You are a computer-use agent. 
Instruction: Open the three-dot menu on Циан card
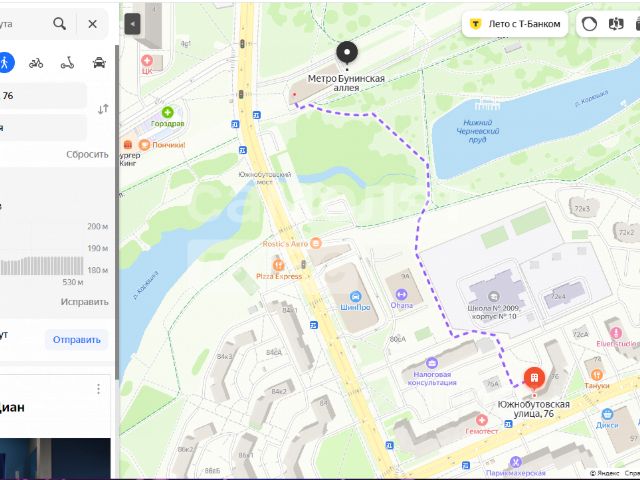98,389
